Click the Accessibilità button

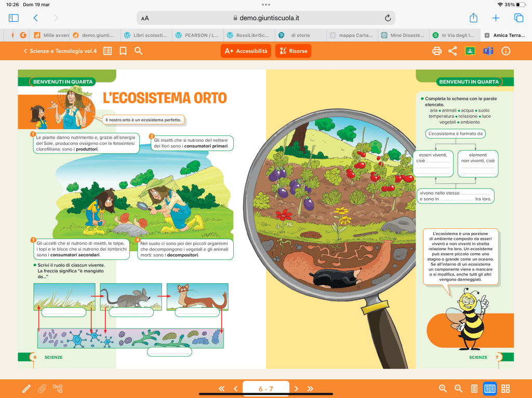point(246,51)
